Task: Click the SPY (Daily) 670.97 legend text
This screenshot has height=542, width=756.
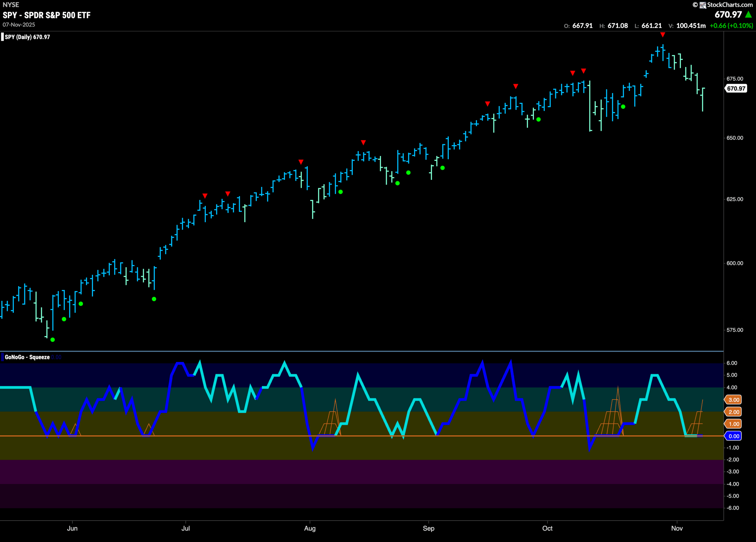Action: click(27, 37)
